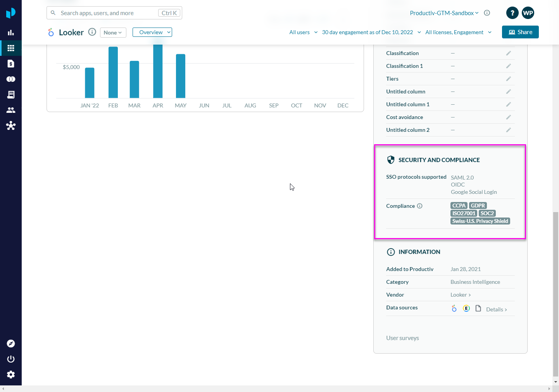Click the Share button
Screen dimensions: 559x392
click(x=520, y=32)
